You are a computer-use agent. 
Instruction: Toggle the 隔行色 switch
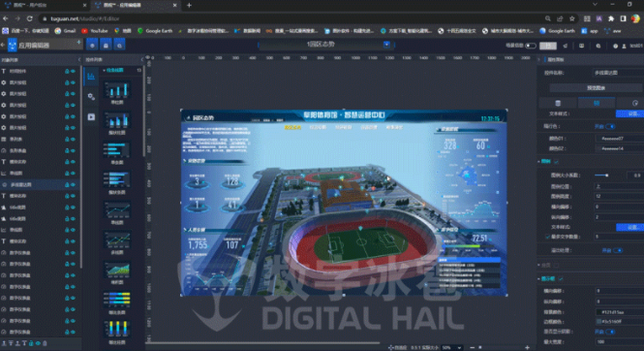[610, 127]
